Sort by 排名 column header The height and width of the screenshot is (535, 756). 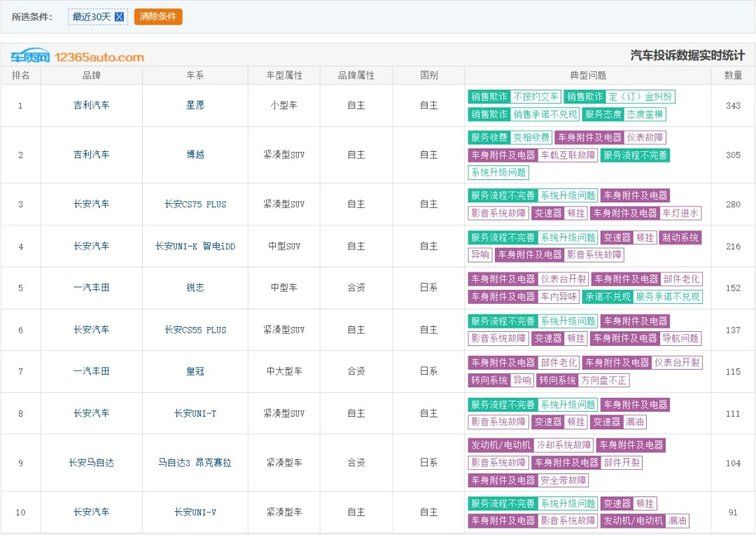point(21,75)
